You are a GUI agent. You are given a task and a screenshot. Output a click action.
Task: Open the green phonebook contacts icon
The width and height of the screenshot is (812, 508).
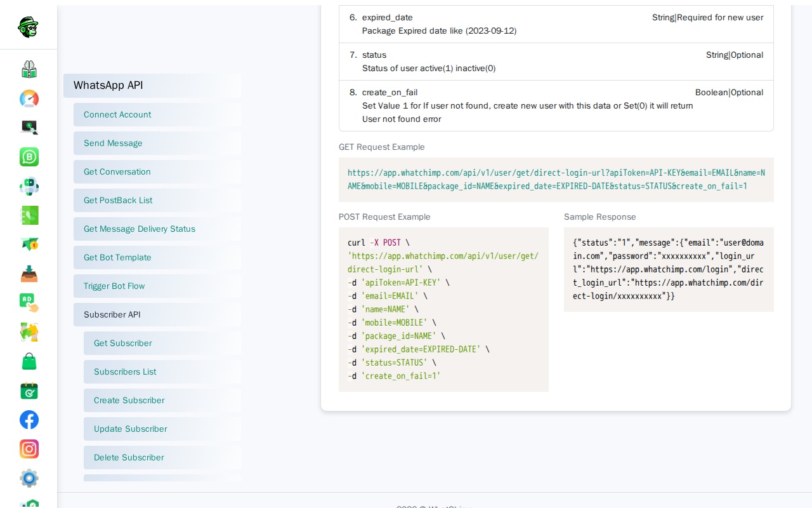[29, 215]
